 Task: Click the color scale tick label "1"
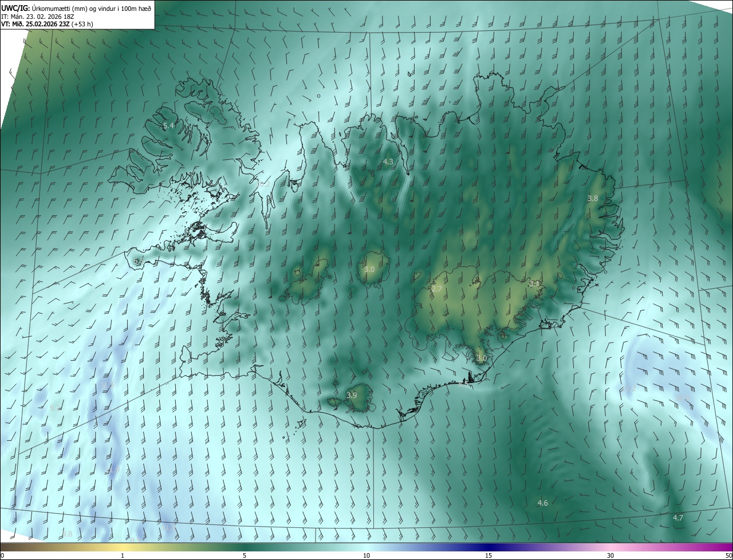(123, 555)
